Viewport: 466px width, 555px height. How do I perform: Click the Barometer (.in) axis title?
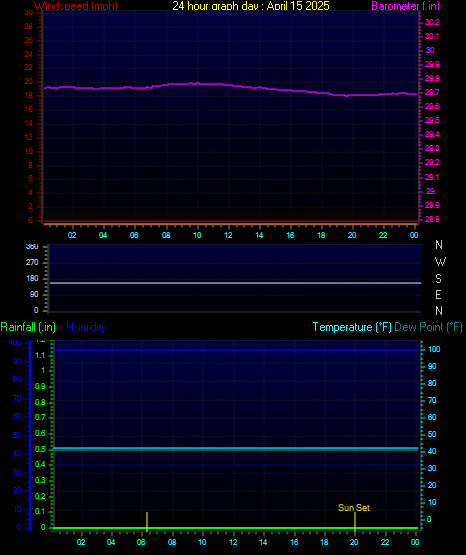(x=405, y=6)
